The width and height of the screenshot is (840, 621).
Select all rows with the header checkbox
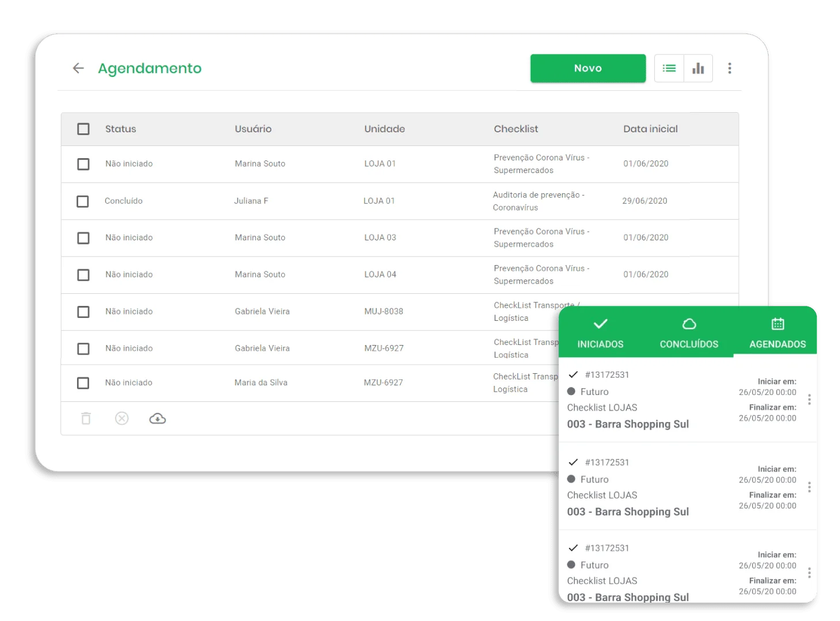[x=83, y=129]
